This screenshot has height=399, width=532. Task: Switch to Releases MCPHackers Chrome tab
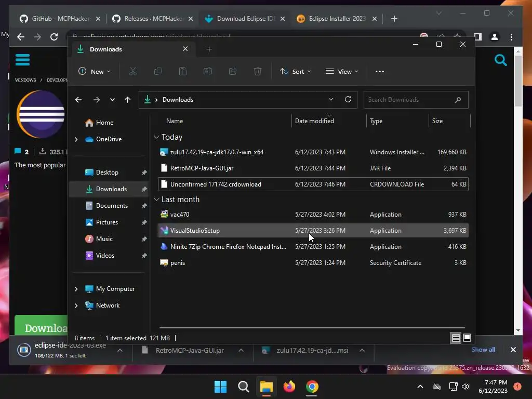[x=152, y=19]
